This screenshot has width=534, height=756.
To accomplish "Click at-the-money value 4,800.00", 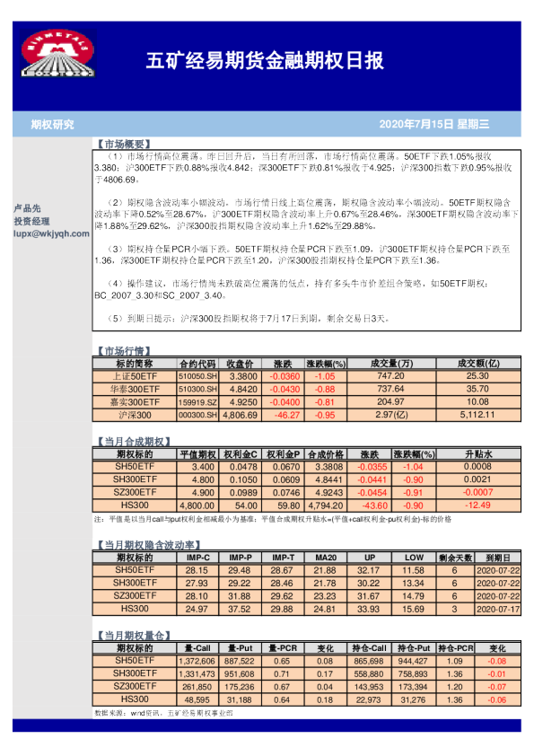I will click(197, 505).
